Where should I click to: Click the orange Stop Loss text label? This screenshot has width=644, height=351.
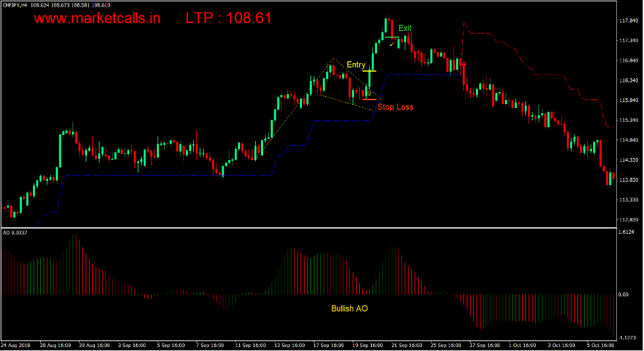tap(395, 107)
